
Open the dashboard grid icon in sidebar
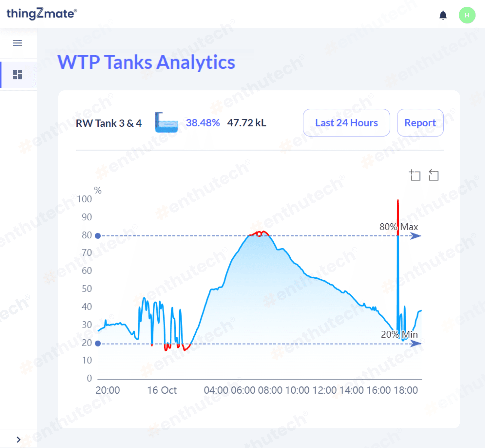pyautogui.click(x=17, y=75)
